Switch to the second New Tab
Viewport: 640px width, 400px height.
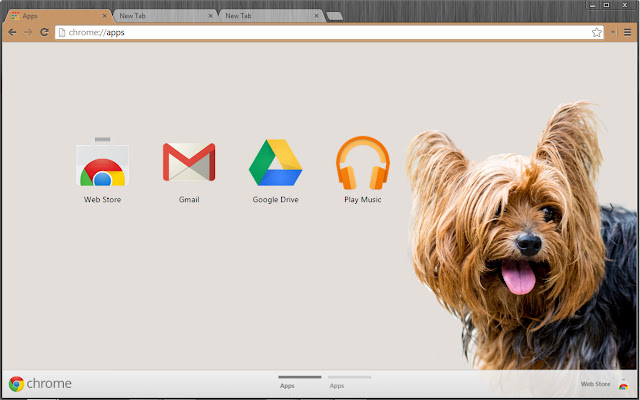tap(271, 16)
